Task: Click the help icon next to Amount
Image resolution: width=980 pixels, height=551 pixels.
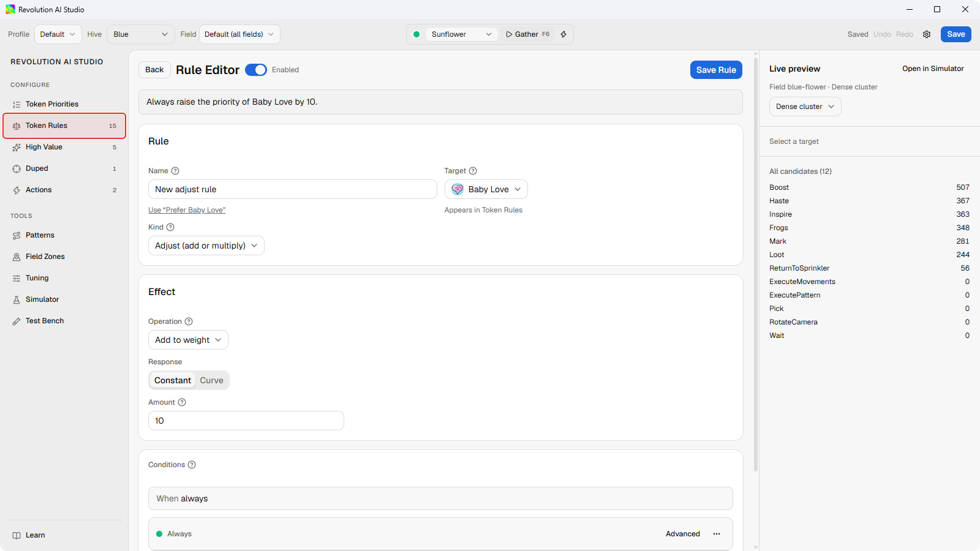Action: pyautogui.click(x=182, y=402)
